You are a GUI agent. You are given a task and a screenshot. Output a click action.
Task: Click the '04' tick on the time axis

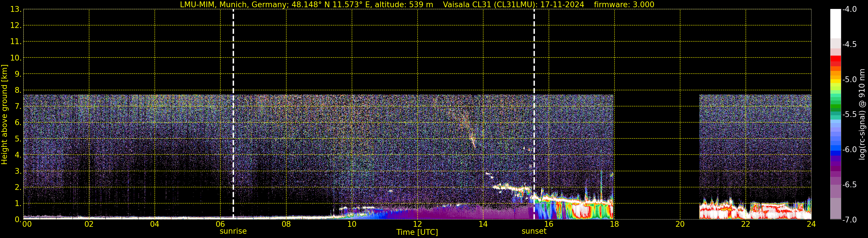[155, 224]
